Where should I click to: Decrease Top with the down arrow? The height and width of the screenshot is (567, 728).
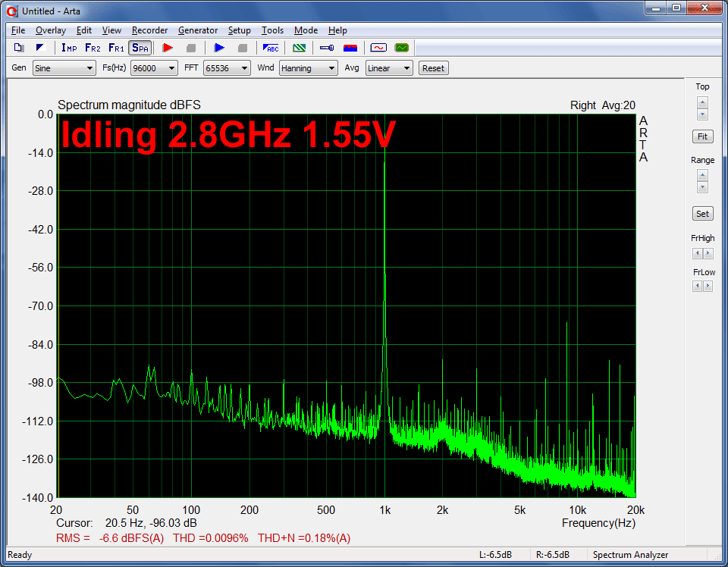(702, 114)
